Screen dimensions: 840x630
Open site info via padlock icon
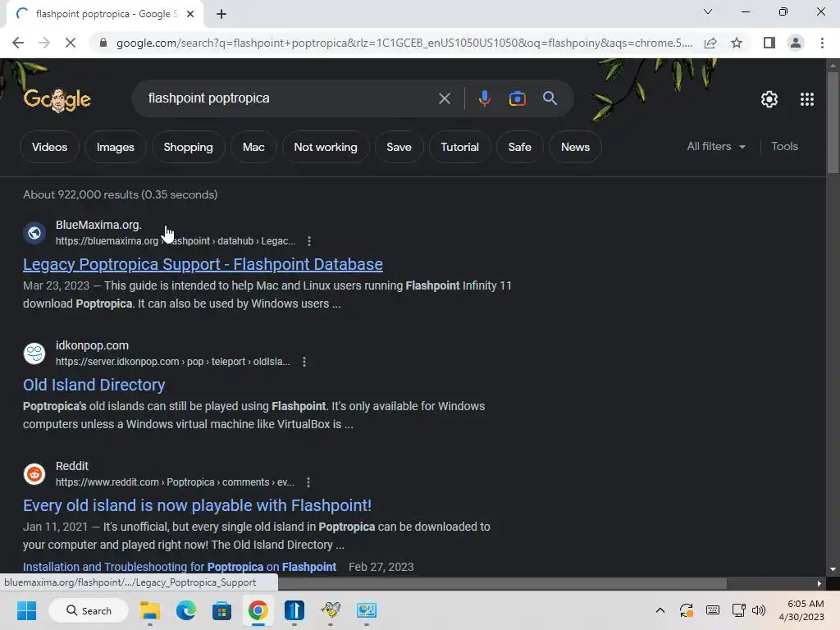pyautogui.click(x=103, y=43)
